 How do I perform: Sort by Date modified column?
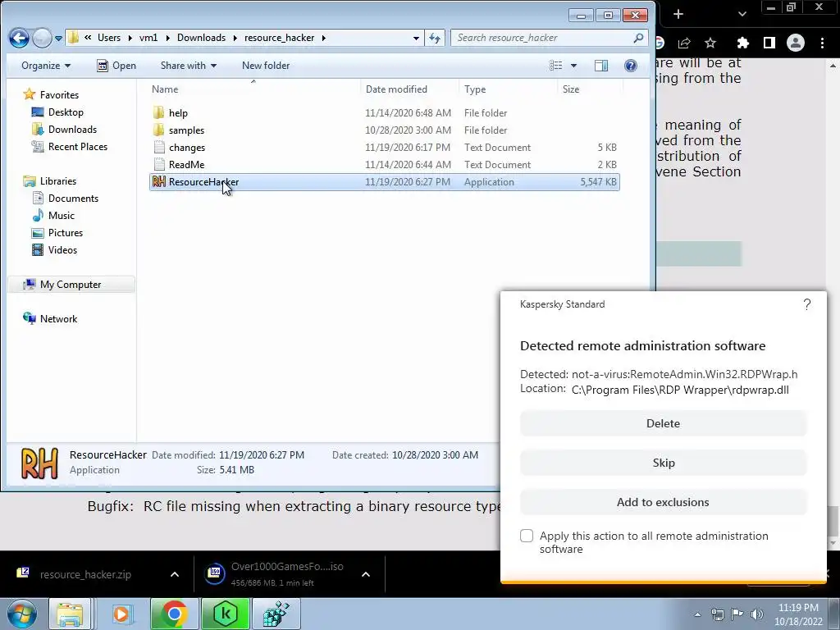coord(409,89)
